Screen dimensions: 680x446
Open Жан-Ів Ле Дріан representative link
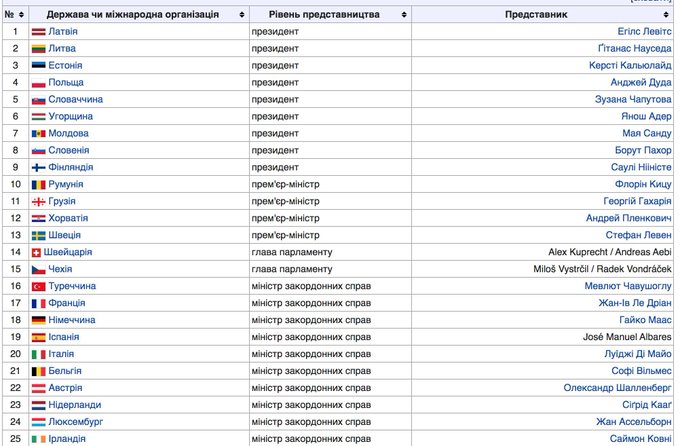(635, 303)
